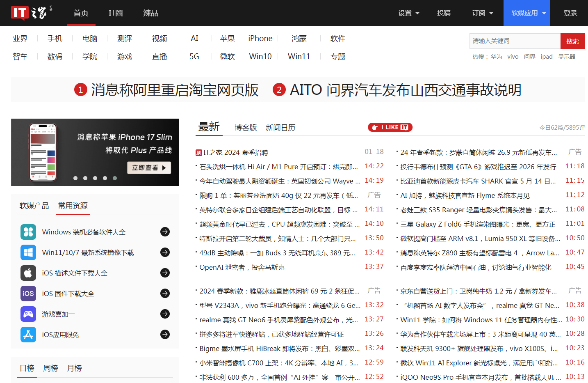
Task: Open the Apple logo icon for iOS 描述文件
Action: 28,273
